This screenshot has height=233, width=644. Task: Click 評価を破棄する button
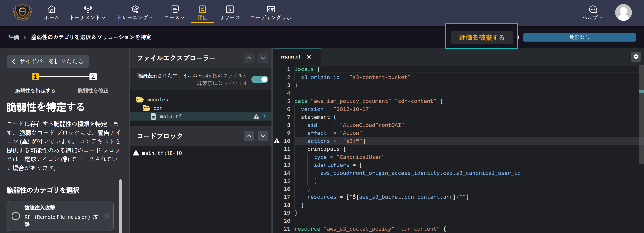point(482,37)
